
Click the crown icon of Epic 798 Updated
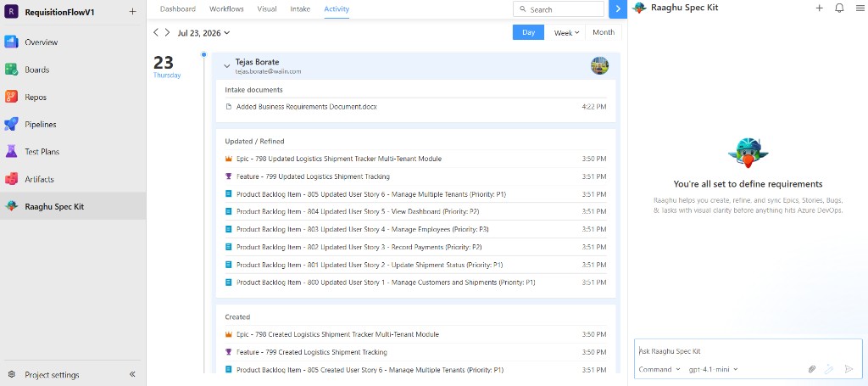pos(228,159)
